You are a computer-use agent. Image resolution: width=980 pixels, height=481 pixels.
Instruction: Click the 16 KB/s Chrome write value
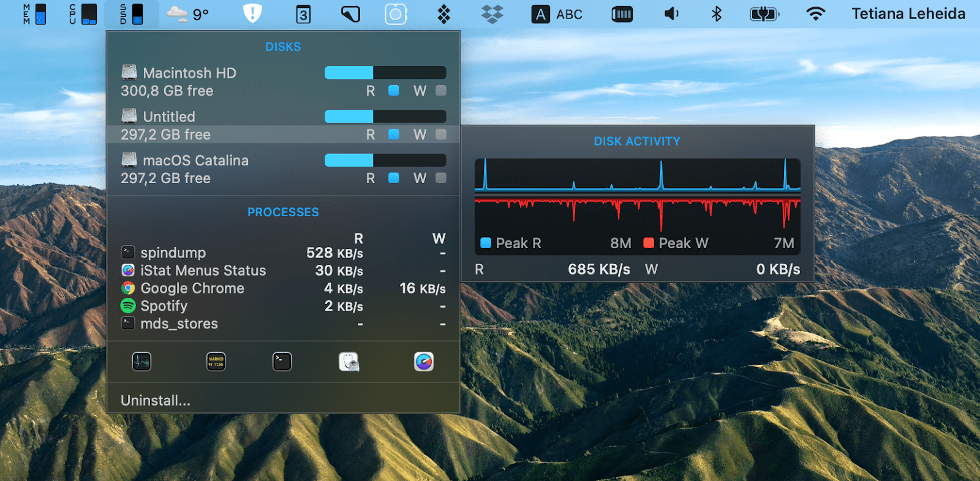coord(423,288)
